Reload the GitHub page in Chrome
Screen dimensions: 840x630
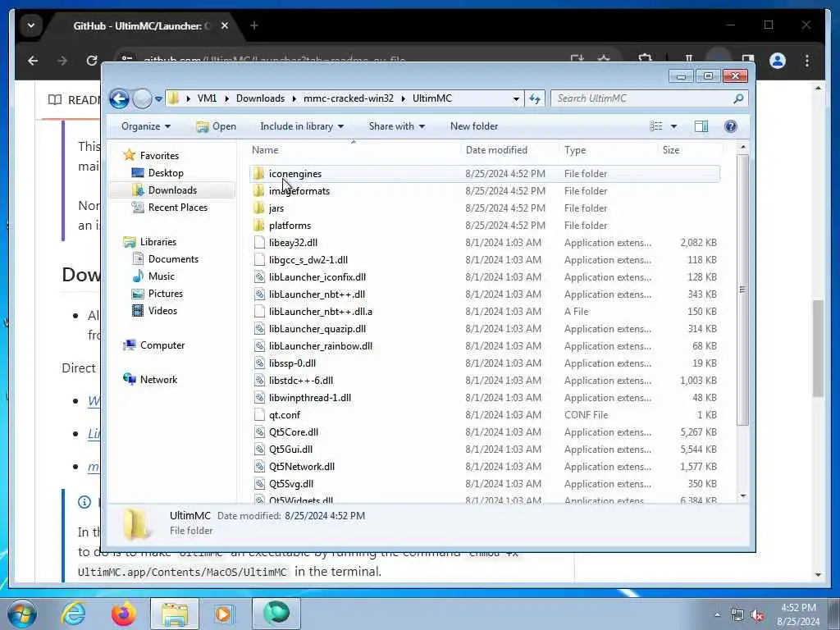click(x=92, y=61)
